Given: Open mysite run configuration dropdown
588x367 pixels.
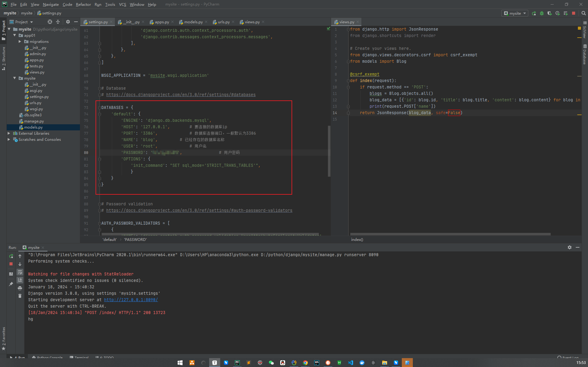Looking at the screenshot, I should [x=515, y=13].
